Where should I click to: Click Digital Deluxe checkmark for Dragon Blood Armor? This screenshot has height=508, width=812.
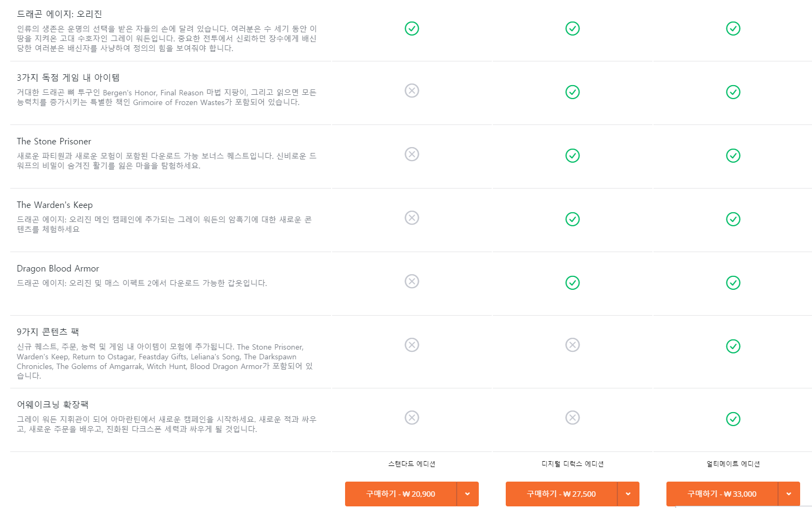(x=573, y=283)
